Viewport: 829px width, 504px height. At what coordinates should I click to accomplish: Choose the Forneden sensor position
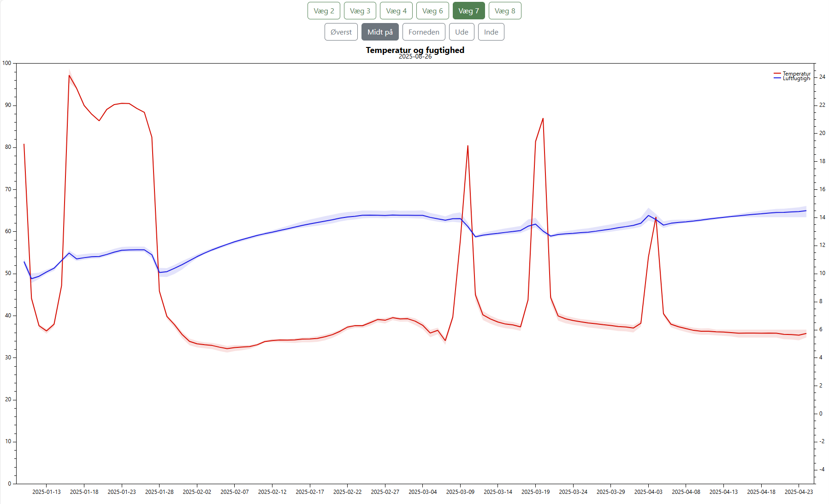pyautogui.click(x=424, y=32)
